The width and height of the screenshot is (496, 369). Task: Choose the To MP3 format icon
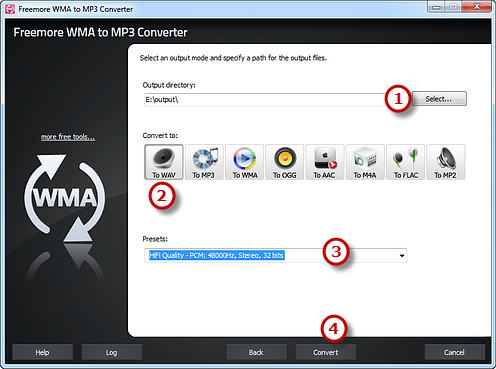(204, 162)
